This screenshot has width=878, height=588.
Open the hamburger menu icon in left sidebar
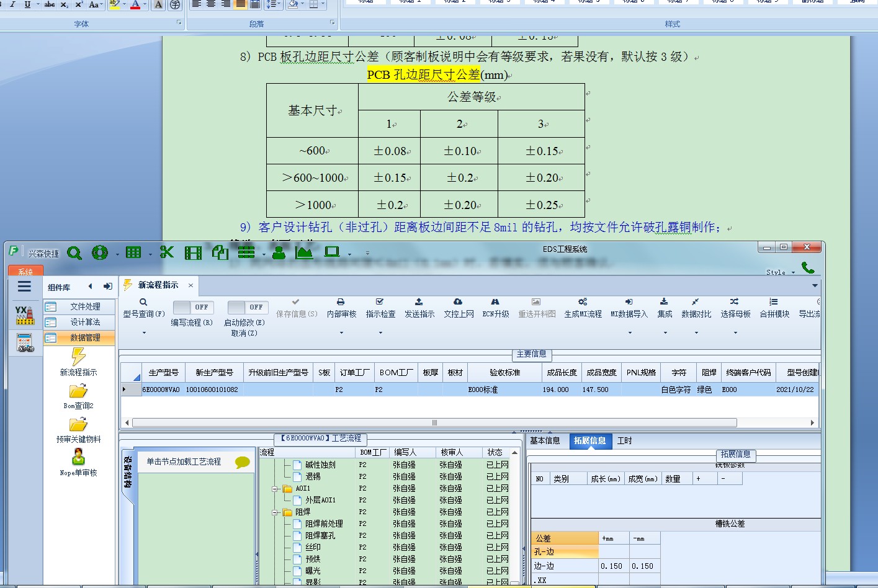(x=24, y=287)
